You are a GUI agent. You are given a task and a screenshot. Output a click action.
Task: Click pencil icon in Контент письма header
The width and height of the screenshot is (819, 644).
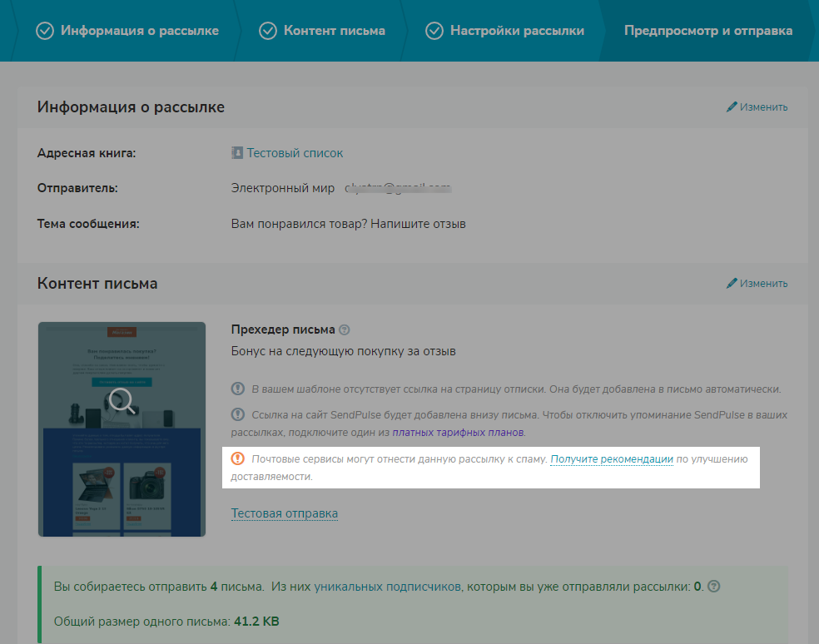tap(732, 283)
